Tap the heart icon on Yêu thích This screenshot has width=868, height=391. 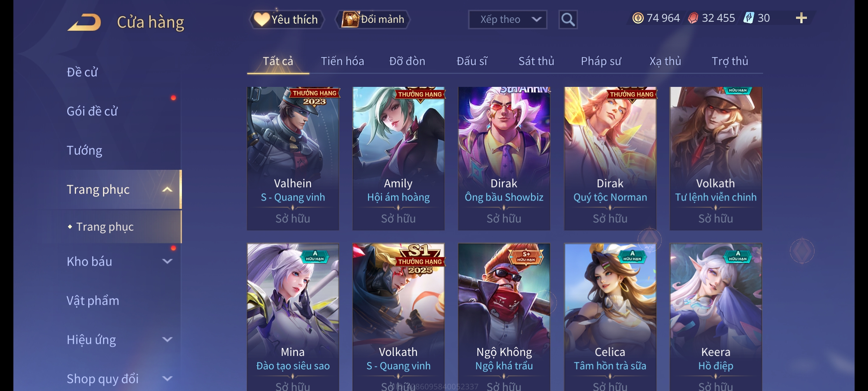coord(261,19)
